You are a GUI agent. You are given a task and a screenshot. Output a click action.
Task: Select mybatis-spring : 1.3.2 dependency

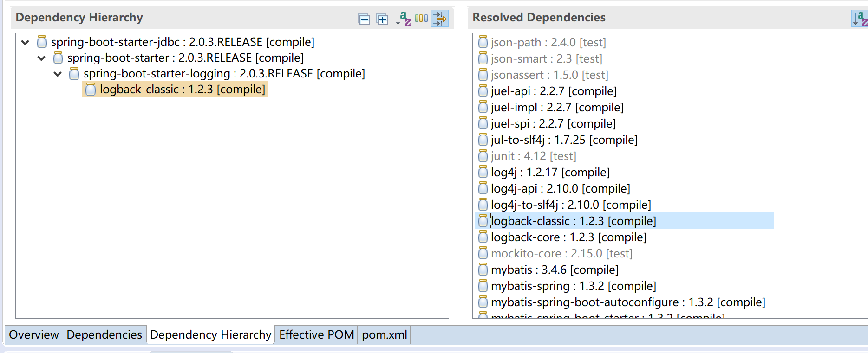point(574,286)
